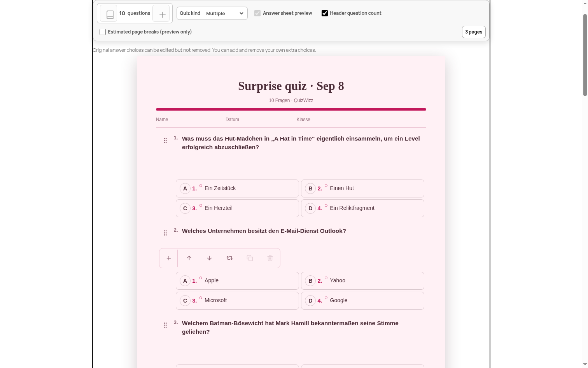Click the 3 pages button
This screenshot has height=368, width=588.
(x=474, y=32)
